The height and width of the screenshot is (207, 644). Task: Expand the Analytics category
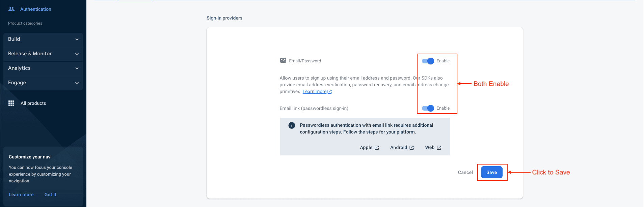(43, 68)
